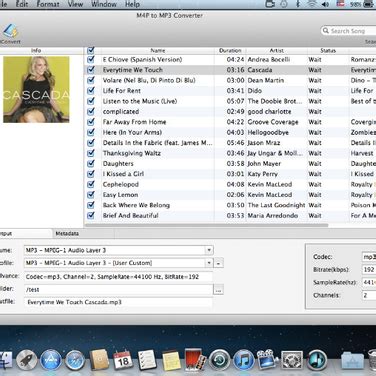Open Reminders checklist icon in Dock
Image resolution: width=376 pixels, height=376 pixels.
pyautogui.click(x=147, y=360)
